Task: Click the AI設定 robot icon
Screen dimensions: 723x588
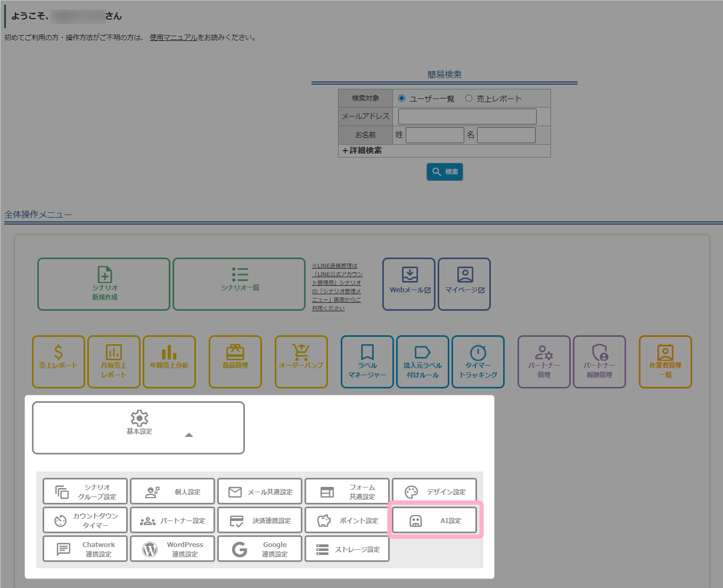Action: (x=416, y=521)
